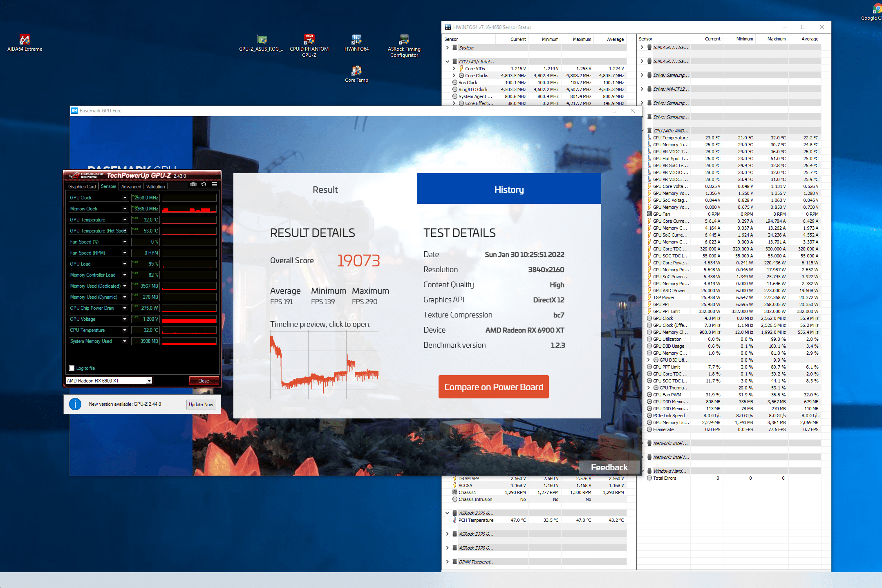Open the AIDA64 Extreme desktop icon

(x=25, y=43)
